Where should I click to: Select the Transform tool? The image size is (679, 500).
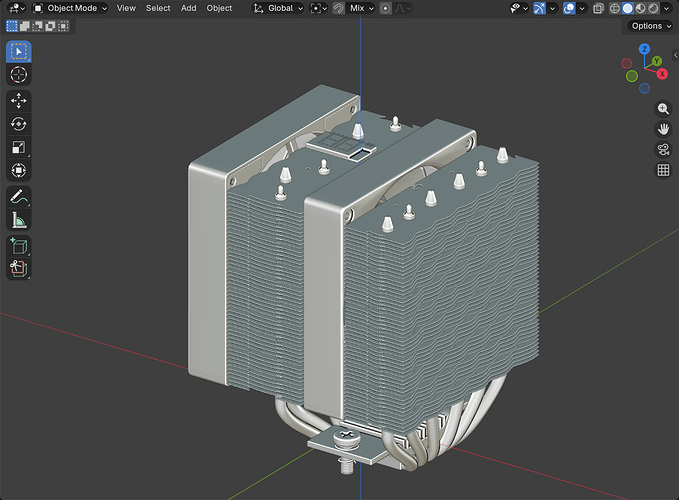(x=19, y=170)
